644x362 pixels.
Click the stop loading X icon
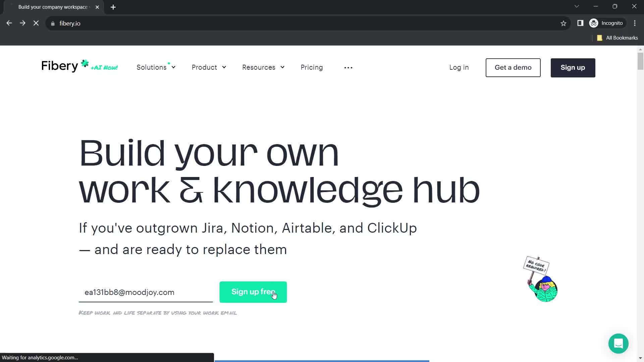pos(36,23)
